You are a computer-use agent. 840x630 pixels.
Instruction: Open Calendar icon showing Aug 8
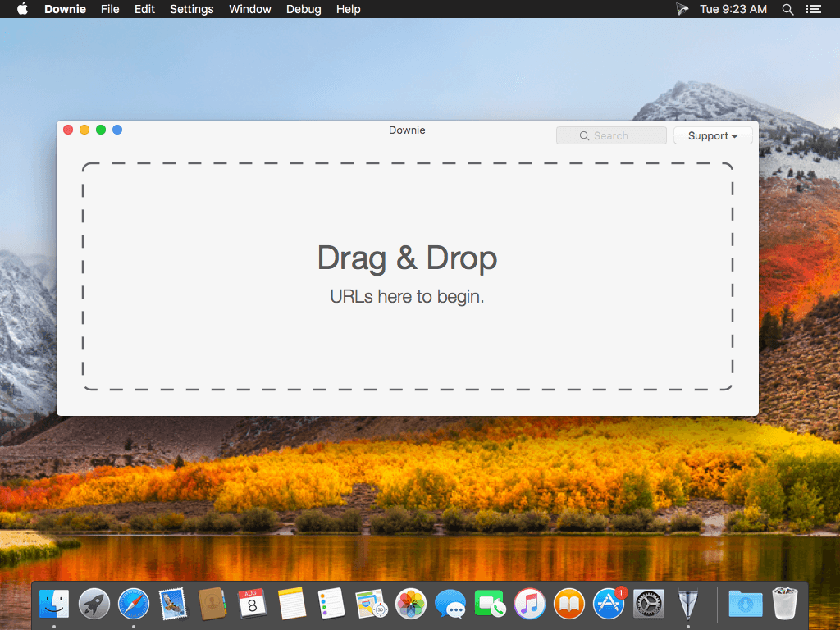click(253, 604)
